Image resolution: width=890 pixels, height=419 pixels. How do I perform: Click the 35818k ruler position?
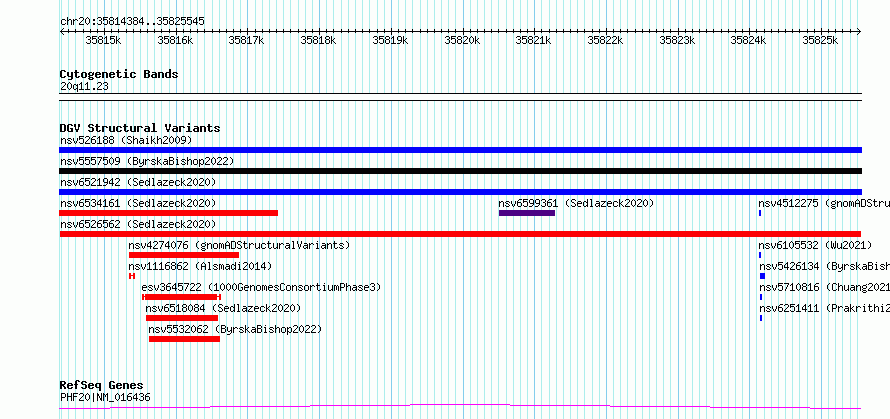[318, 40]
